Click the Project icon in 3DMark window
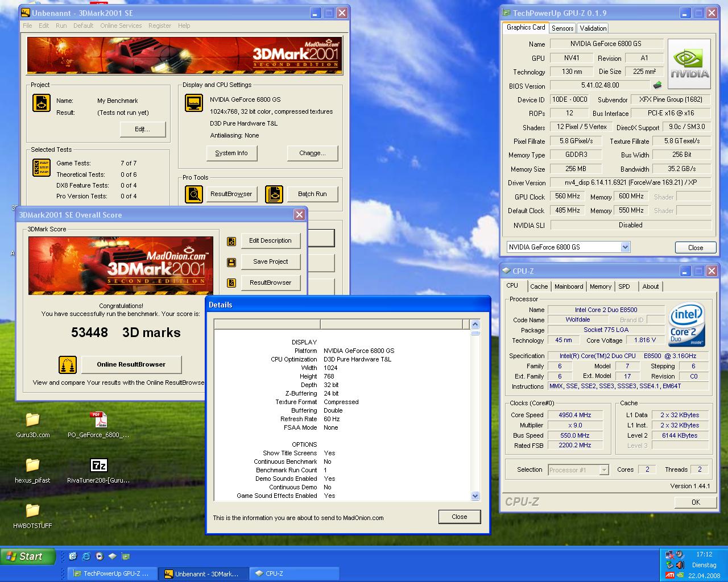 pyautogui.click(x=42, y=103)
